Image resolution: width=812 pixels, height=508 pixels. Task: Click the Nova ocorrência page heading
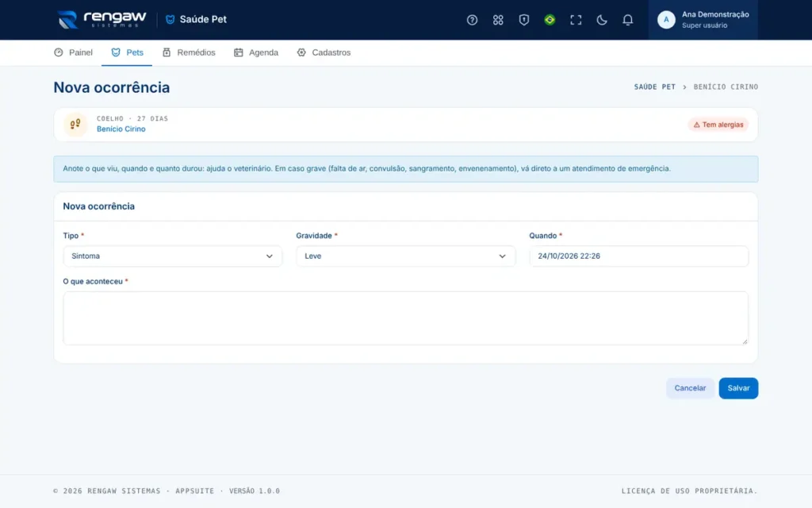111,87
